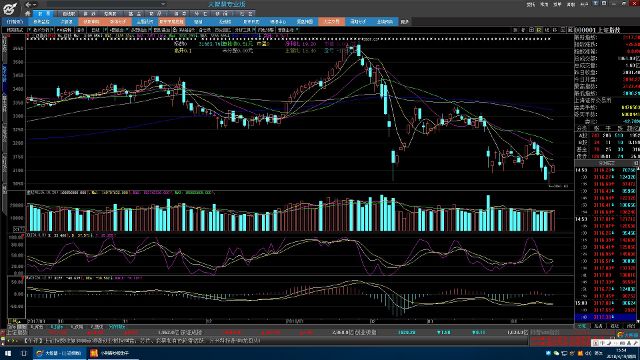Click the 创业板指 index in the bottom status bar
This screenshot has width=640, height=360.
click(x=365, y=333)
